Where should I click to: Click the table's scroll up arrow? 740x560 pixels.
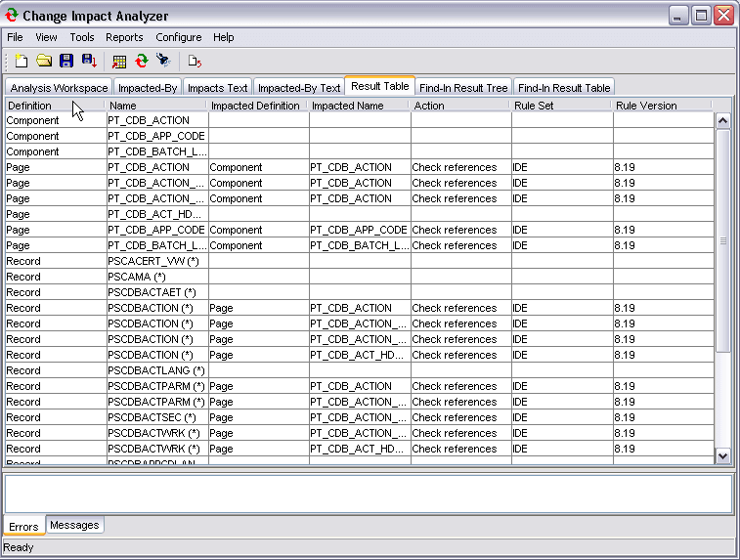723,121
